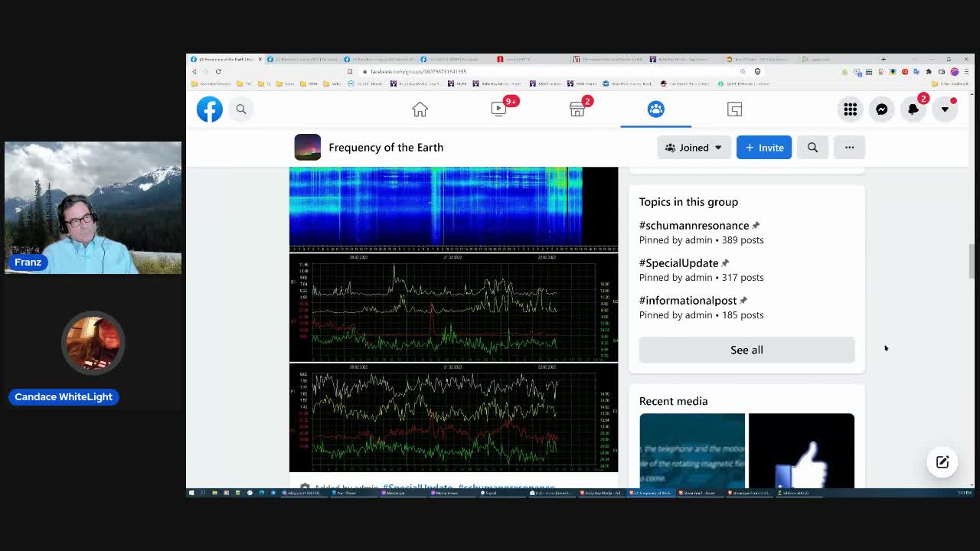Open the Facebook menu grid icon

click(851, 109)
